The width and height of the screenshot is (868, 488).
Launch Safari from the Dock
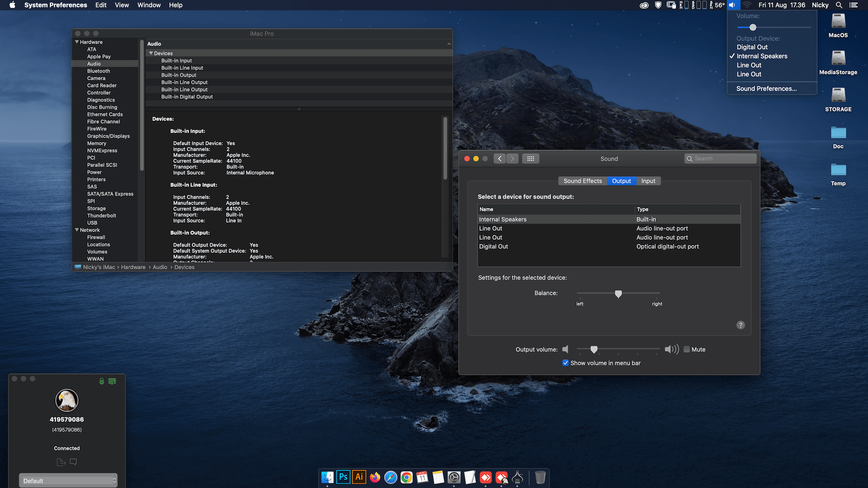click(391, 477)
